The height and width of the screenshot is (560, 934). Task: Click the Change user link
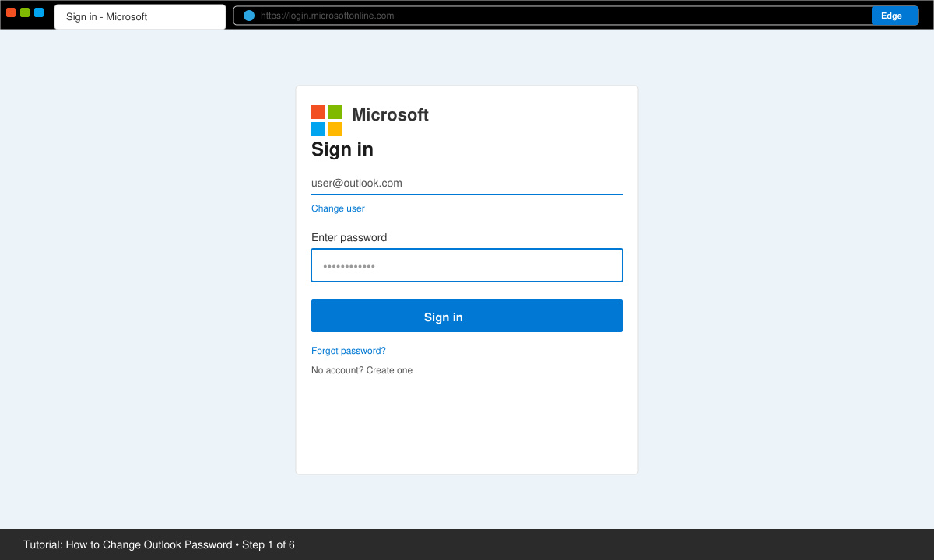tap(338, 208)
